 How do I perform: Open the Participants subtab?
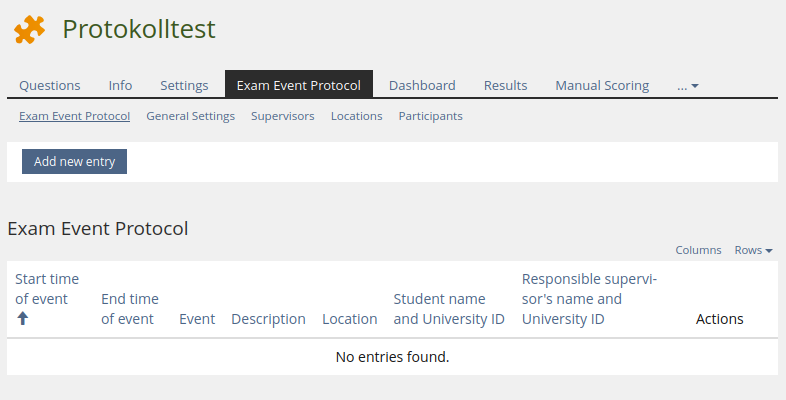(x=430, y=116)
